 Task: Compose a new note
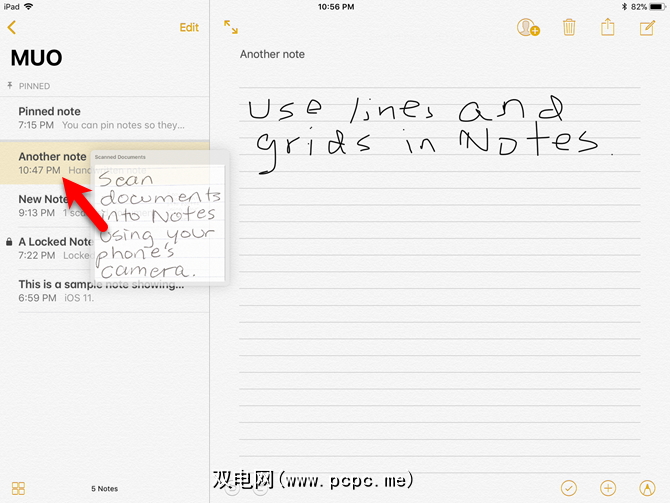point(647,28)
